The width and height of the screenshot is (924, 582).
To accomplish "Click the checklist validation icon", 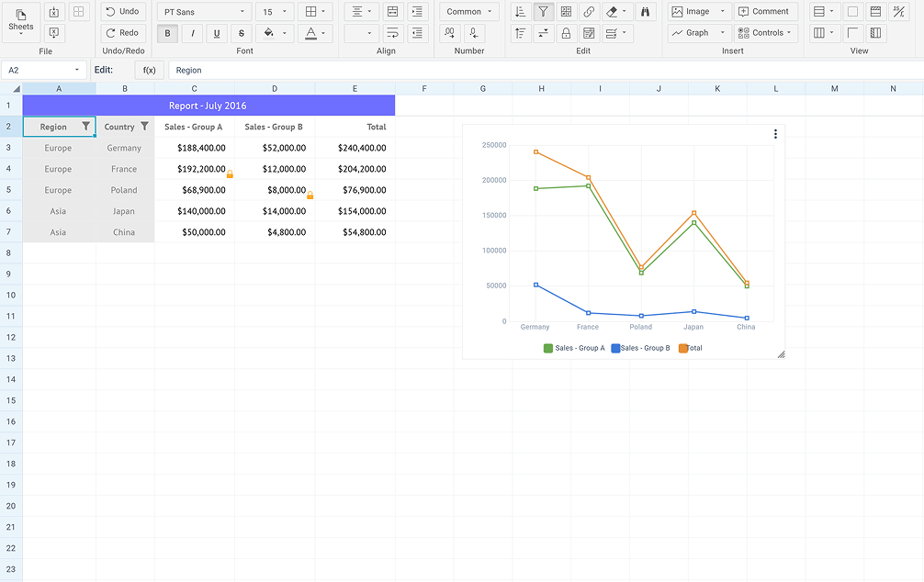I will point(616,34).
